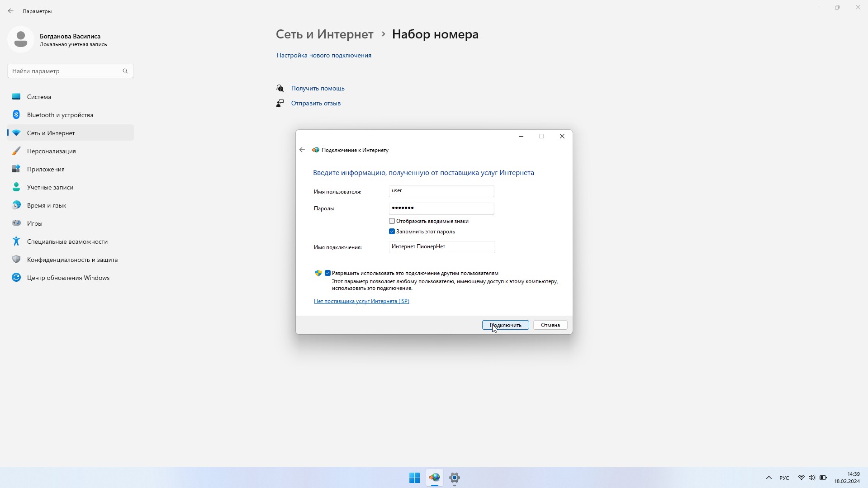Open the Windows Start menu
The image size is (868, 488).
pos(414,478)
